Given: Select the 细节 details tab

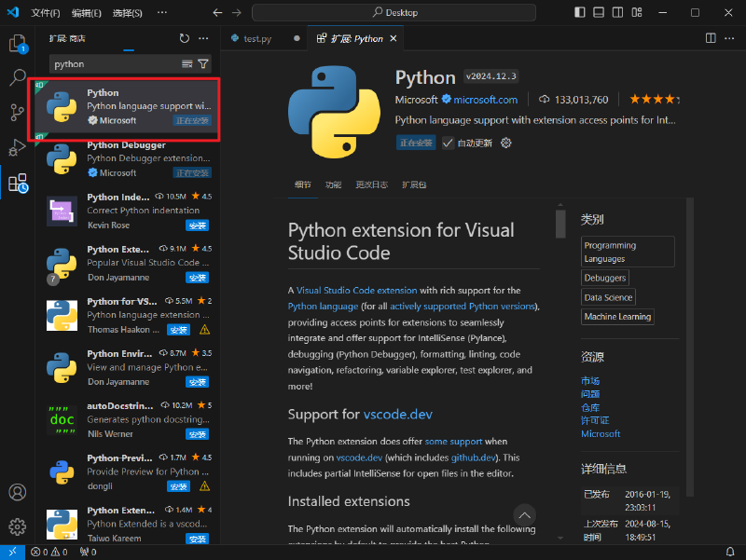Looking at the screenshot, I should 302,184.
